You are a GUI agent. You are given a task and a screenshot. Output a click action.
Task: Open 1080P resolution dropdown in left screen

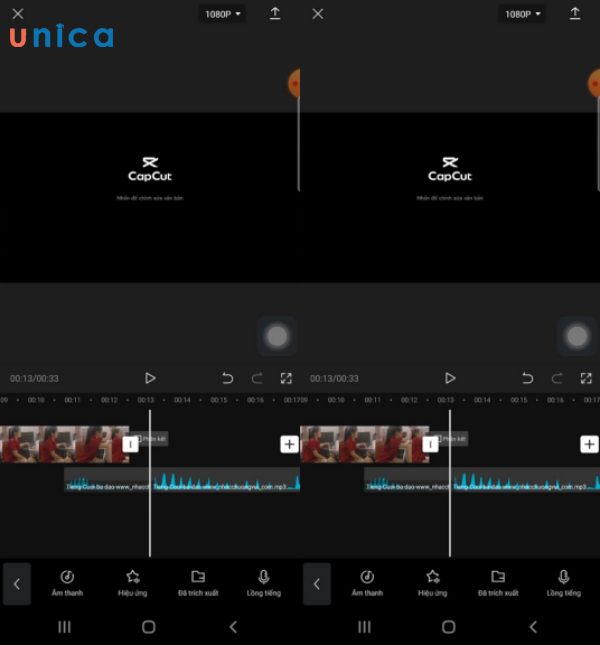click(222, 14)
